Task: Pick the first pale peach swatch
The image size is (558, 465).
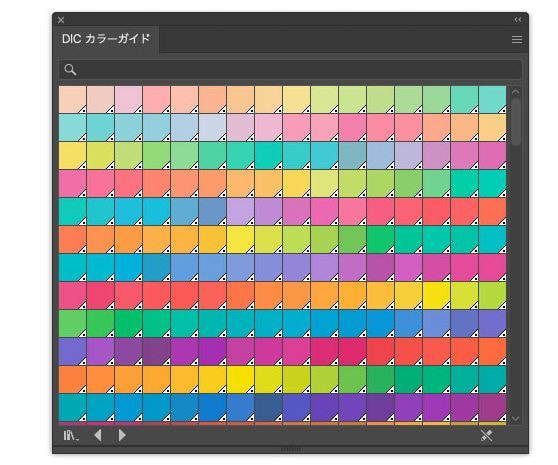Action: coord(73,100)
